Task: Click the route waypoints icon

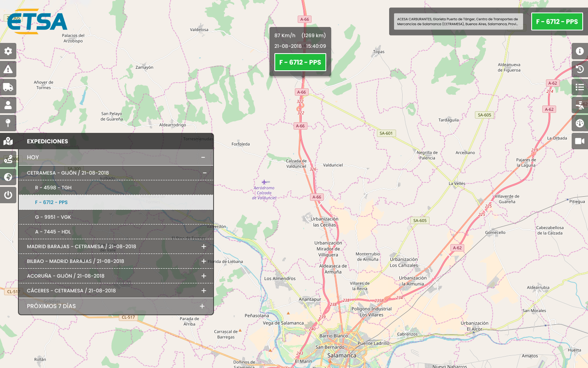Action: click(x=8, y=159)
